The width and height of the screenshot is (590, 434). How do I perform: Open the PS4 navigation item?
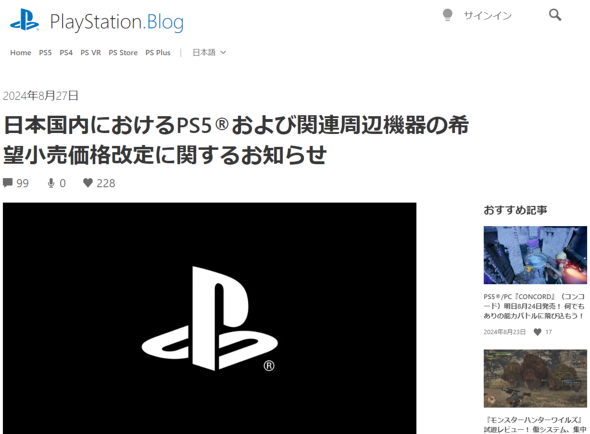[66, 53]
